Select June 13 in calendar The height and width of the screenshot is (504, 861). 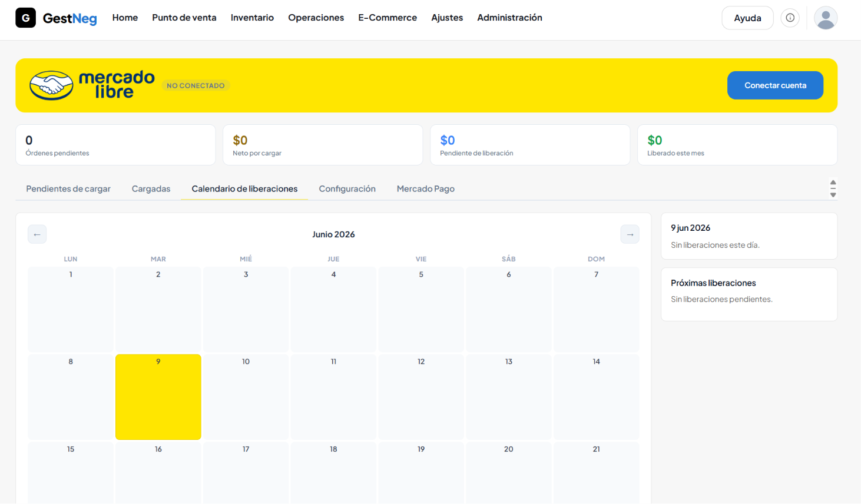point(509,397)
